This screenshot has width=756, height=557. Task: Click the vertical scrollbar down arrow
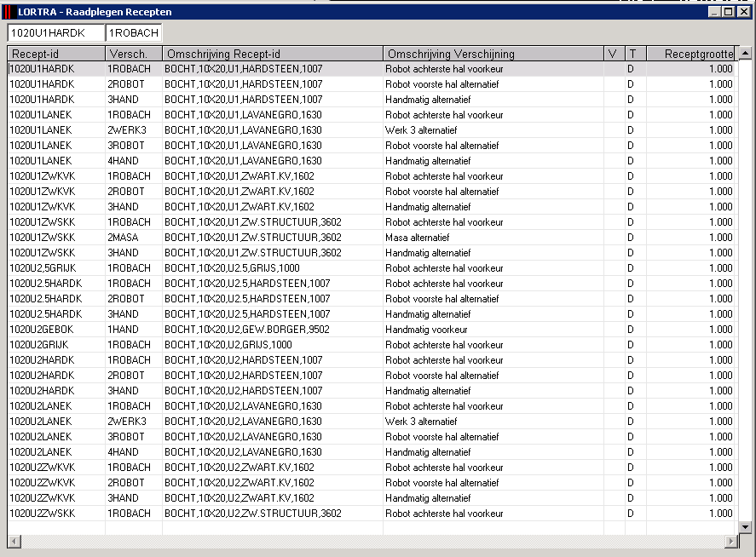pyautogui.click(x=745, y=527)
